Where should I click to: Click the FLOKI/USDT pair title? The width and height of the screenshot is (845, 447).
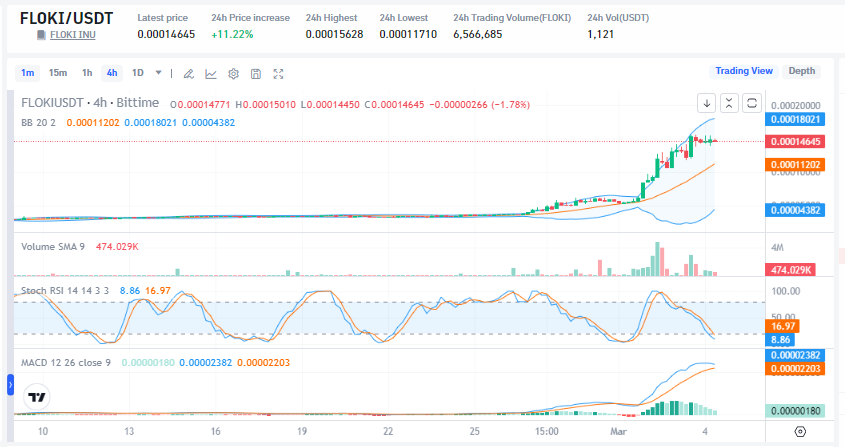click(x=66, y=18)
